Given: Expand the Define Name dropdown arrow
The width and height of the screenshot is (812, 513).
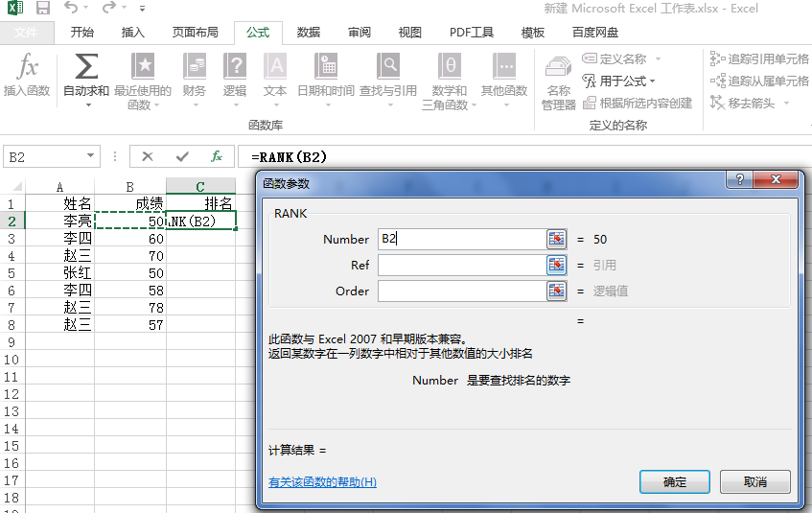Looking at the screenshot, I should click(658, 59).
